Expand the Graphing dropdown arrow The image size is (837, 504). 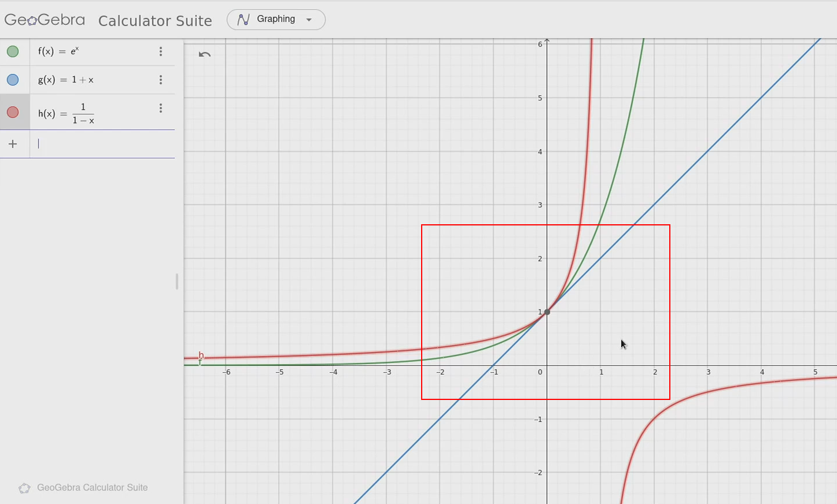[309, 20]
